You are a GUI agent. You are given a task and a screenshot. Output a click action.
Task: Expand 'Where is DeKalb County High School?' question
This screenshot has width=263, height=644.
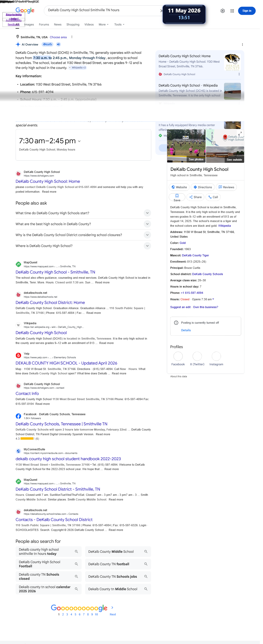click(x=83, y=246)
